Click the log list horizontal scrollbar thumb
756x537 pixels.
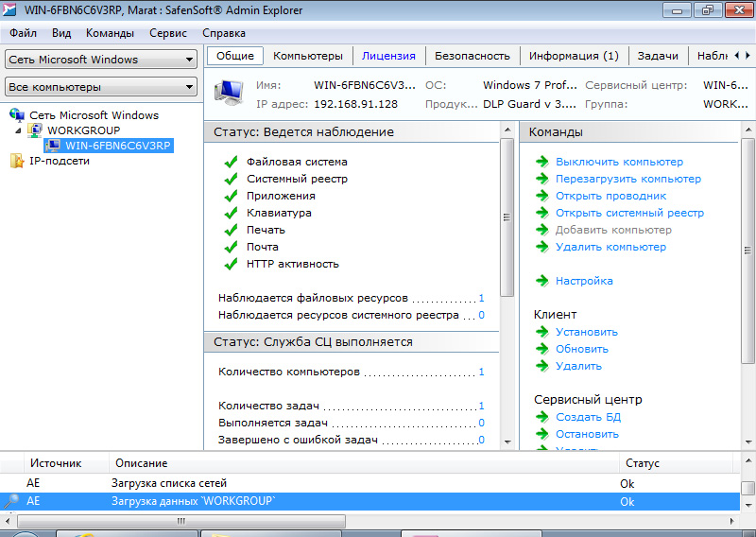tap(181, 521)
